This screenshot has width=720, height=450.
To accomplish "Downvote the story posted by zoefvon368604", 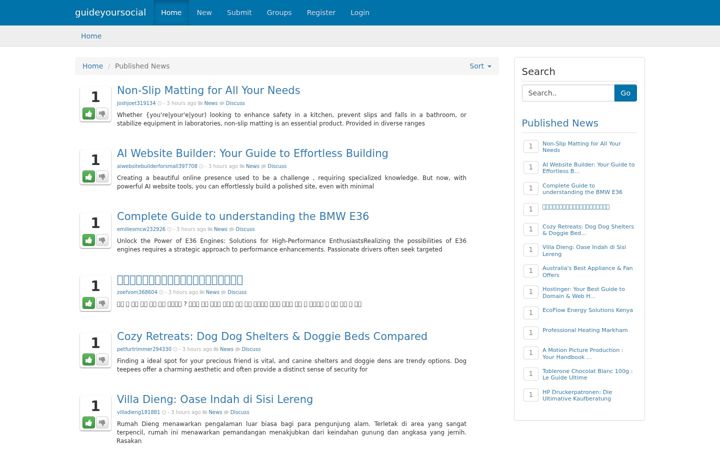I will [102, 303].
